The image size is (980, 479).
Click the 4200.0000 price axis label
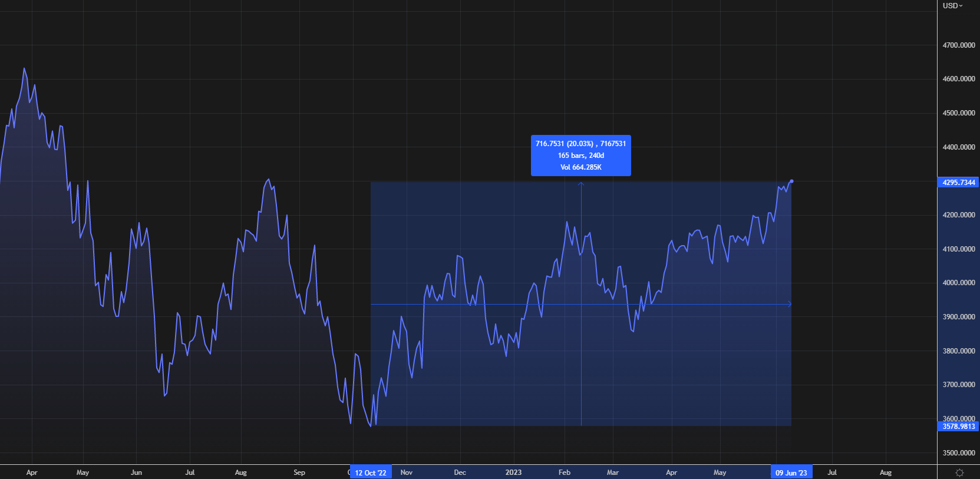point(959,215)
